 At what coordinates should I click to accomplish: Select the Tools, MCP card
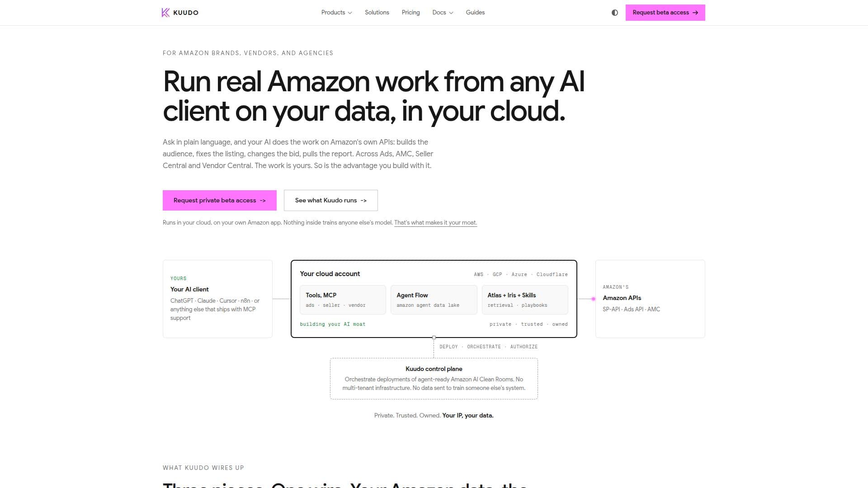[x=343, y=300]
